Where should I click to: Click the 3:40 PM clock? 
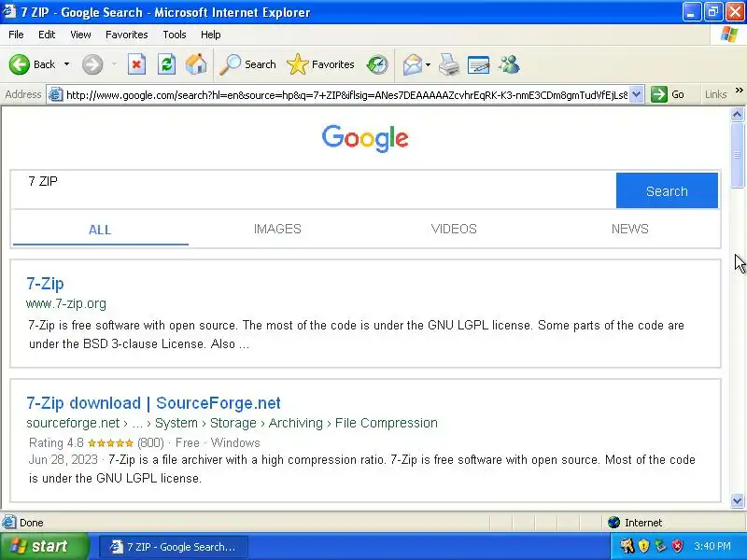(712, 546)
